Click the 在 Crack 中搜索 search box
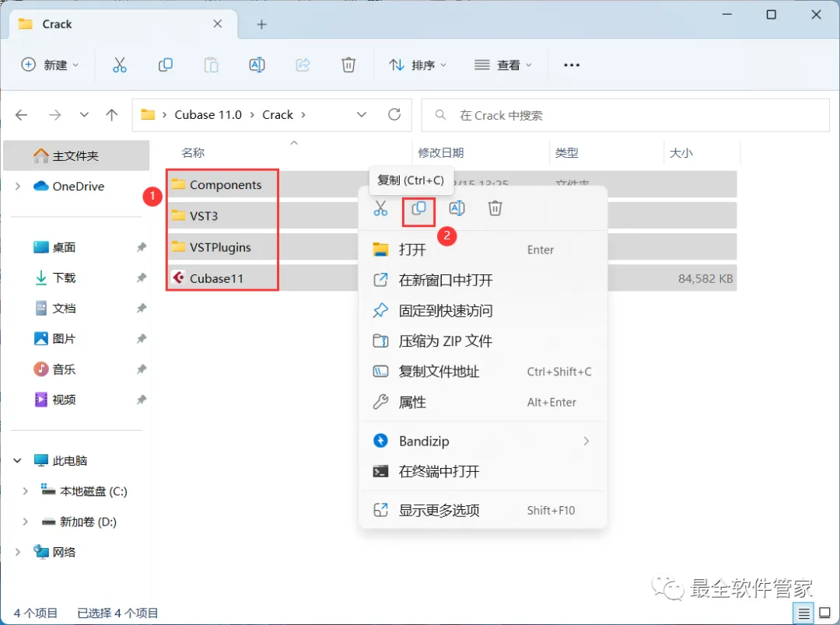The width and height of the screenshot is (840, 625). tap(625, 115)
